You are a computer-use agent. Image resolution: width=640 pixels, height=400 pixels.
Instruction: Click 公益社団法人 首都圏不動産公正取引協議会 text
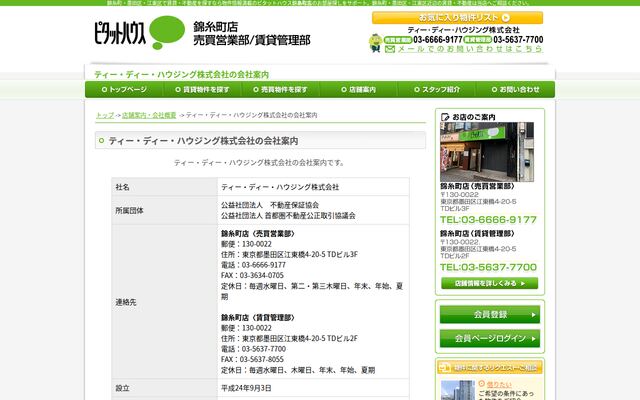(x=288, y=216)
